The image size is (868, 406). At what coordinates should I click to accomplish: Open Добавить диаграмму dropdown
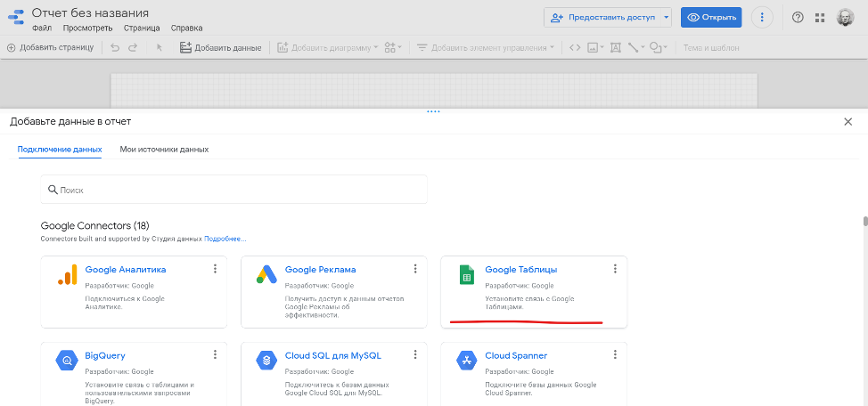[327, 48]
